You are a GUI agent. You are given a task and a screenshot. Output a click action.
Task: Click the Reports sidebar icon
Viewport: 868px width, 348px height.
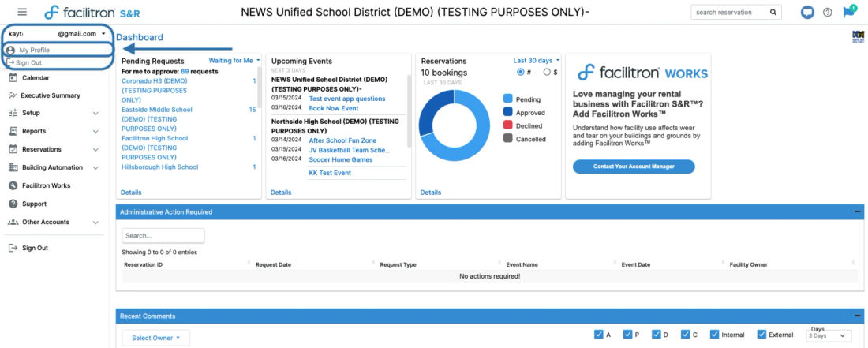click(x=13, y=131)
